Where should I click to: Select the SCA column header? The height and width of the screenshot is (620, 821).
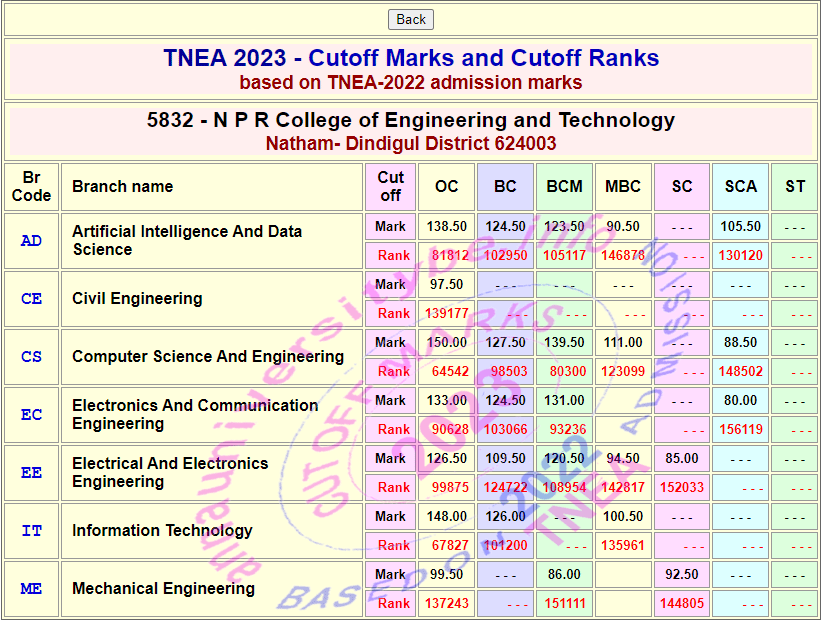740,186
